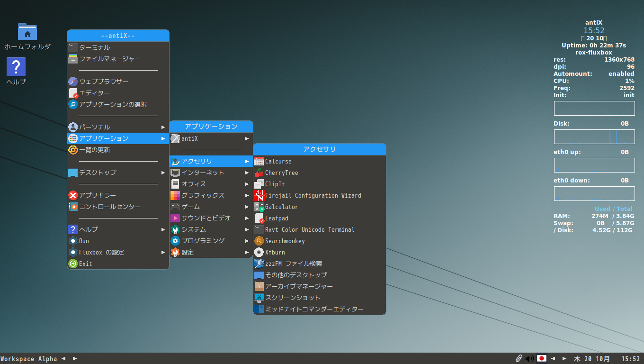Click the エディター icon in main menu
Image resolution: width=644 pixels, height=364 pixels.
[72, 93]
